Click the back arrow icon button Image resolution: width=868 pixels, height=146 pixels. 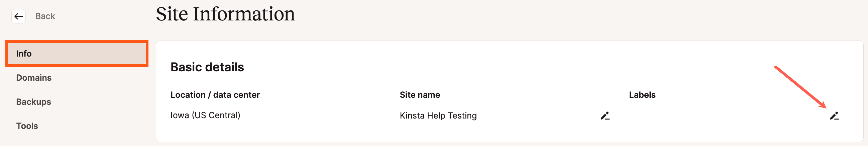18,16
